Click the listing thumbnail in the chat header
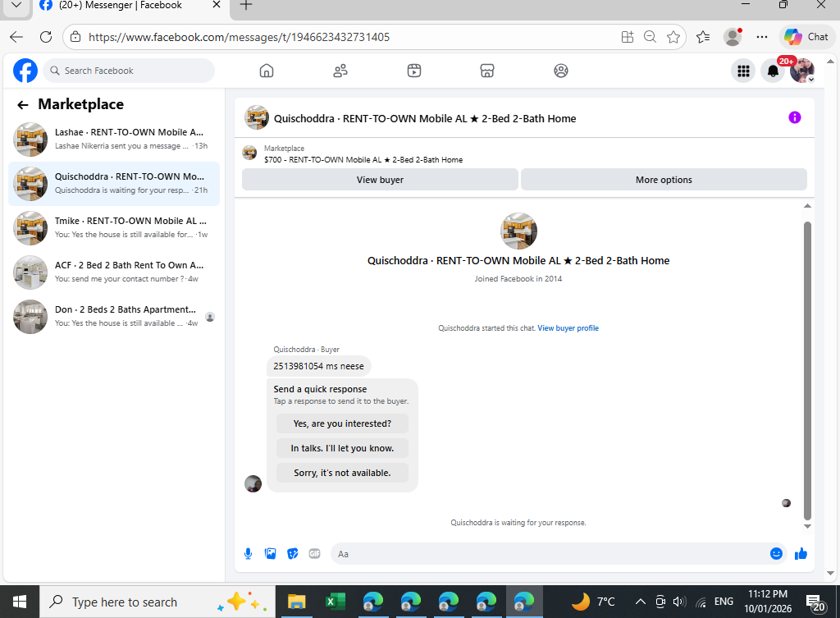This screenshot has width=840, height=618. pyautogui.click(x=257, y=117)
